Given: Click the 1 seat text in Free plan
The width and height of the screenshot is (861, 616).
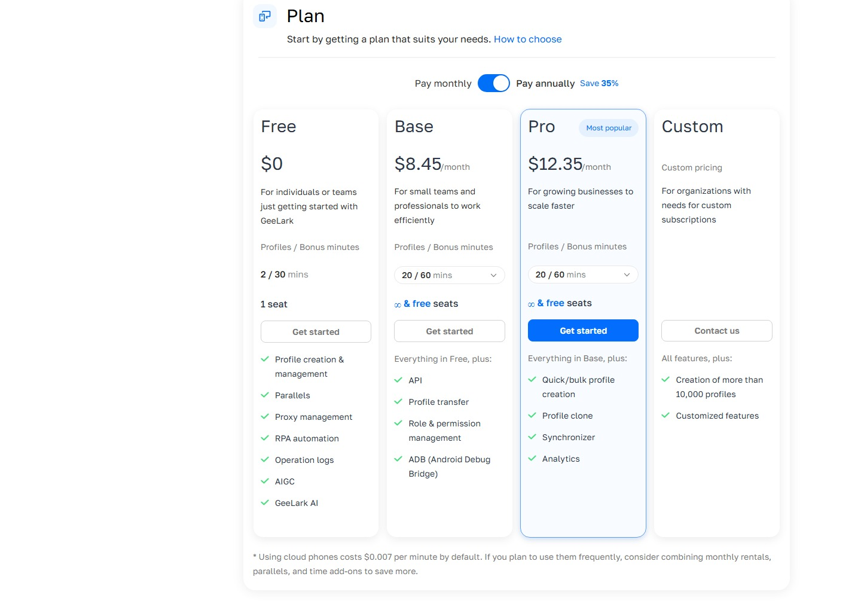Looking at the screenshot, I should point(274,304).
